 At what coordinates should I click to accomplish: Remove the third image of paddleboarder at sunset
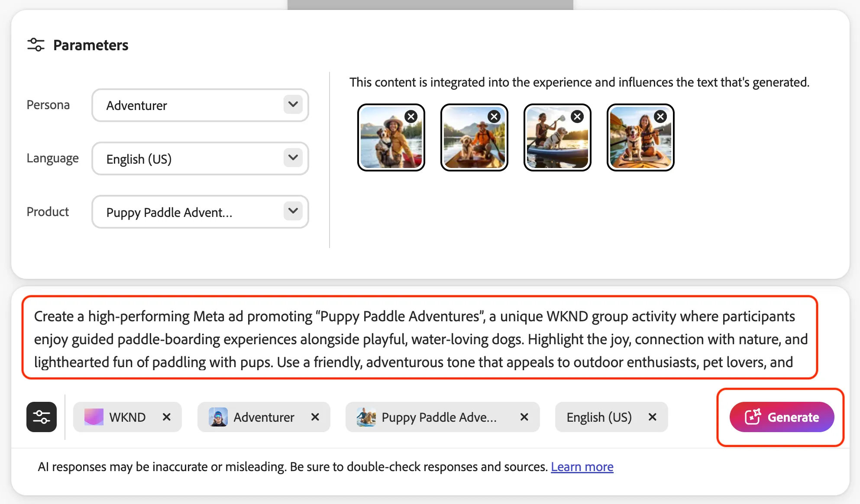click(577, 116)
